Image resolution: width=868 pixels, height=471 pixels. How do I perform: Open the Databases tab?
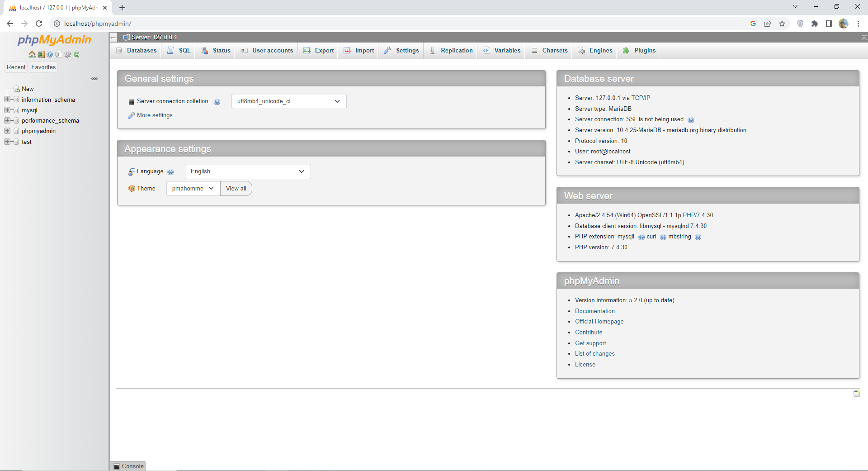point(137,50)
